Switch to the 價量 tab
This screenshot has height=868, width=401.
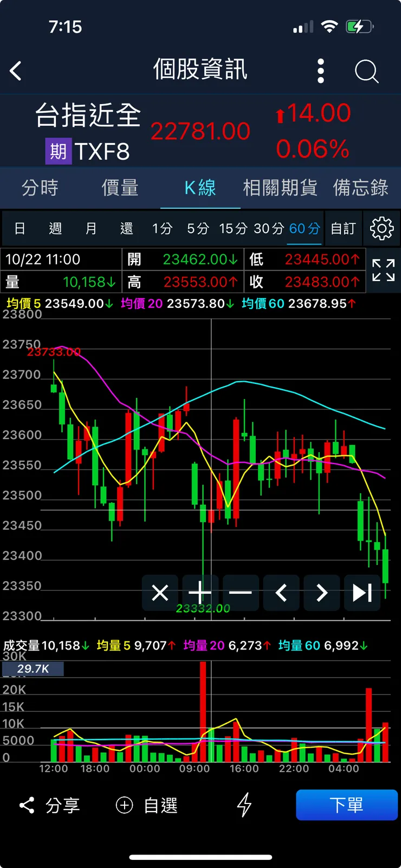[120, 188]
